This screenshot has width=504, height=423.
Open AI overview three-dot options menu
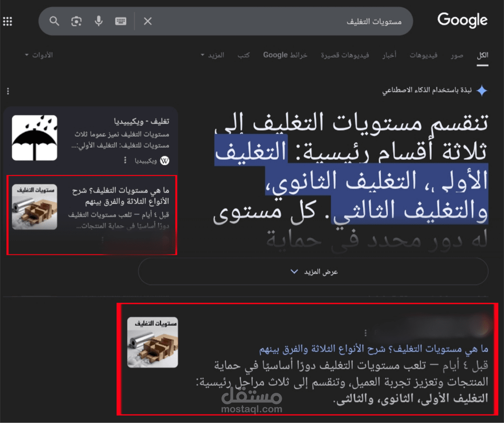pyautogui.click(x=8, y=91)
